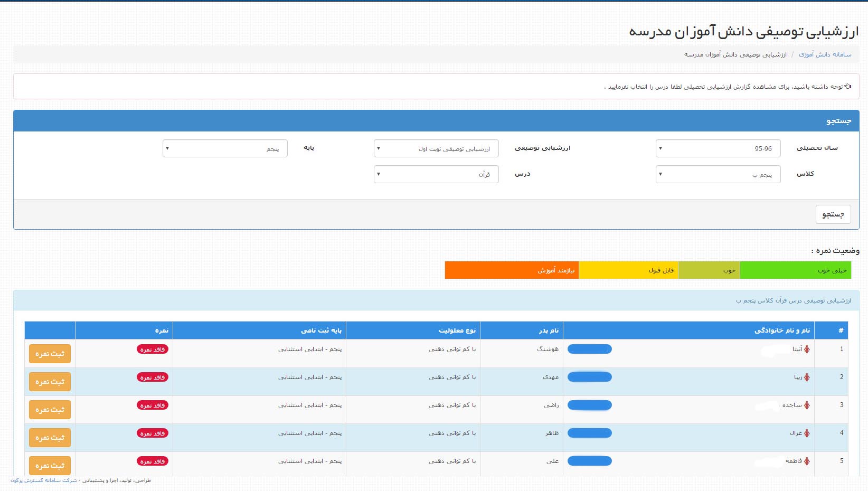Open the کلاس dropdown showing پنجم ب
Image resolution: width=868 pixels, height=491 pixels.
tap(718, 174)
